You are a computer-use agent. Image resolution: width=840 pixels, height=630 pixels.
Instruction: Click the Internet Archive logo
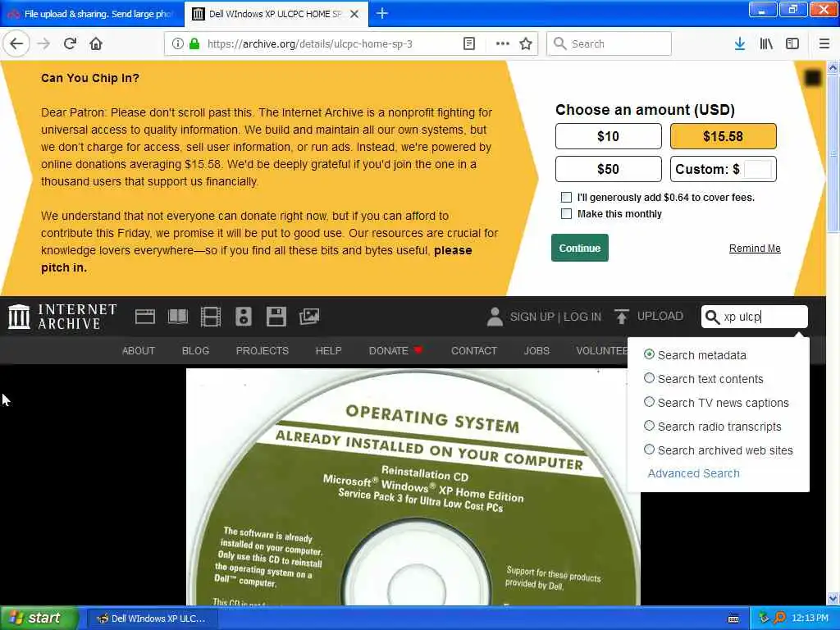[x=62, y=316]
